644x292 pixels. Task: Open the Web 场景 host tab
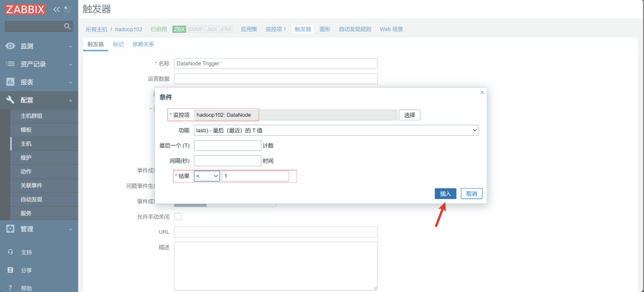tap(391, 29)
